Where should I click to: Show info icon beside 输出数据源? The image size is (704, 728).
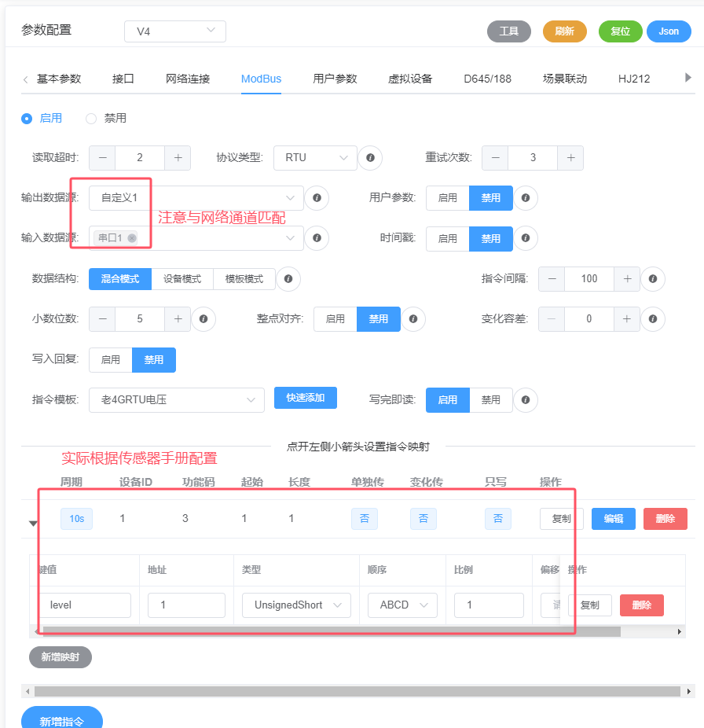(317, 198)
